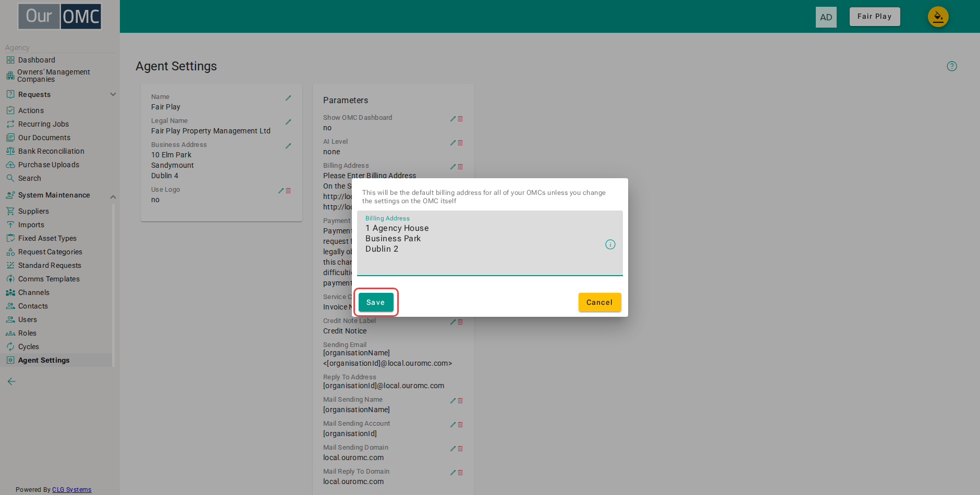
Task: Open Roles page
Action: point(27,333)
